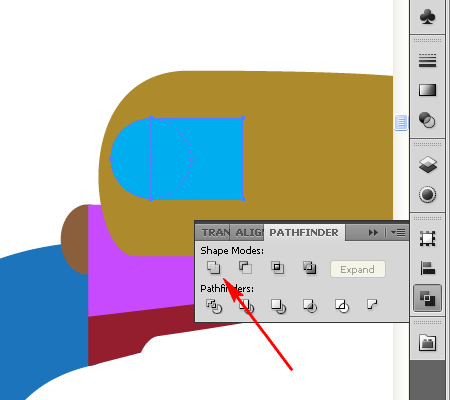Click the Minus Front shape mode icon
The image size is (450, 400).
pyautogui.click(x=245, y=268)
